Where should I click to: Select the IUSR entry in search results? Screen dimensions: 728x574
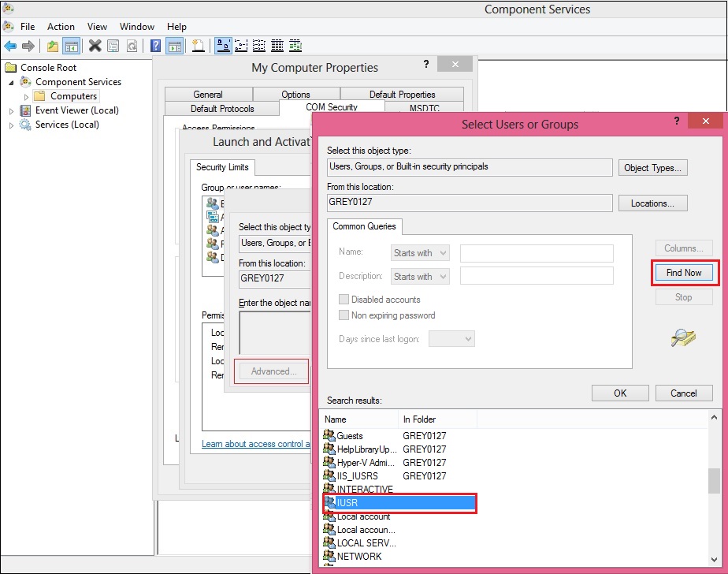click(399, 503)
